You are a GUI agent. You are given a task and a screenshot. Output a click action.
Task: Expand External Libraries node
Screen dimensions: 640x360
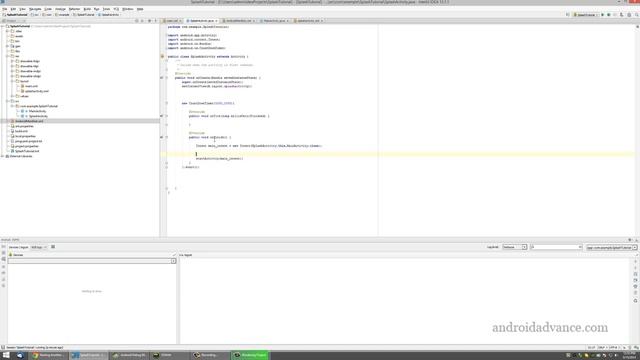tap(3, 156)
